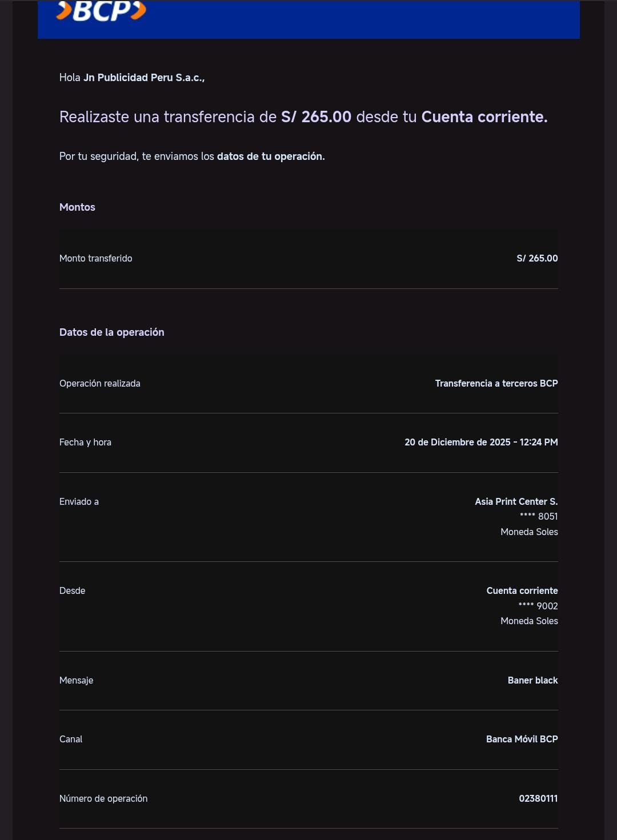The width and height of the screenshot is (617, 840).
Task: Click recipient name Asia Print Center S.
Action: click(x=516, y=502)
